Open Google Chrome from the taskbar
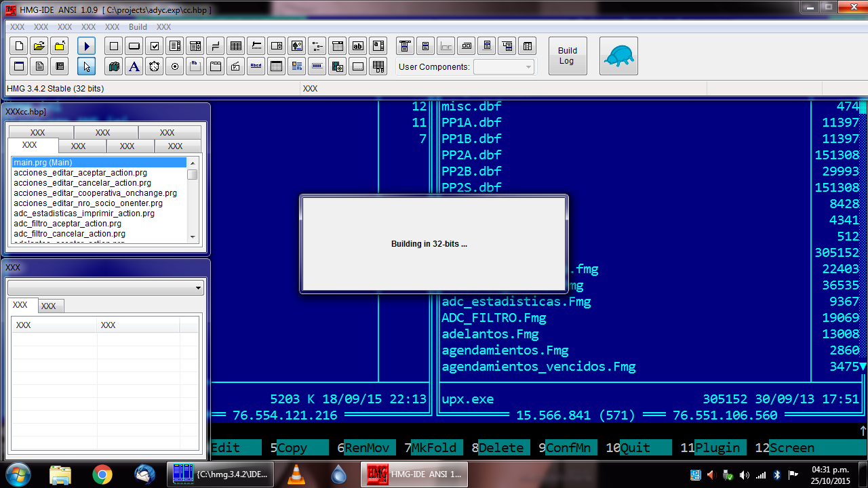This screenshot has width=868, height=488. click(102, 474)
